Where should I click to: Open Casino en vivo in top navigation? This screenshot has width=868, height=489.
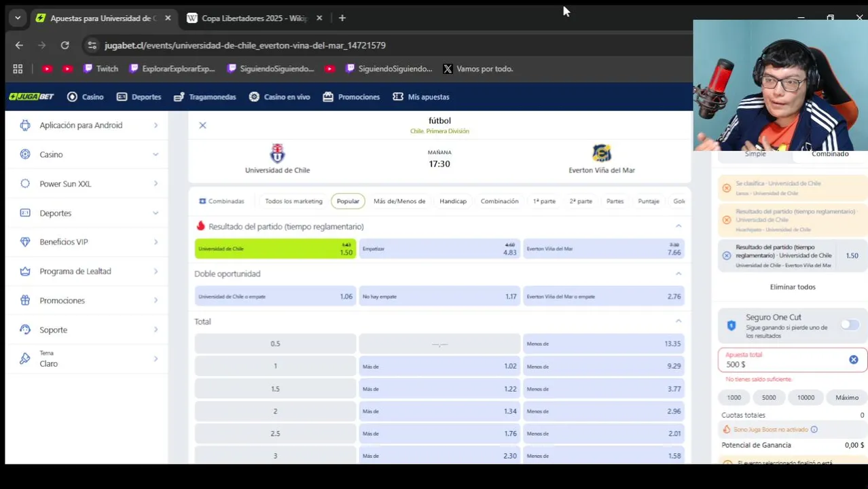[280, 97]
